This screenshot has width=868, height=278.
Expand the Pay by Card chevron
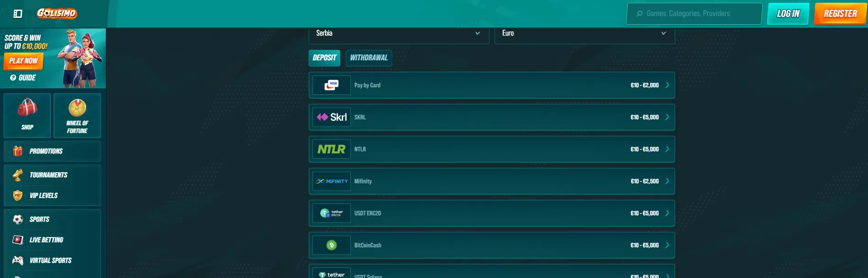point(667,85)
